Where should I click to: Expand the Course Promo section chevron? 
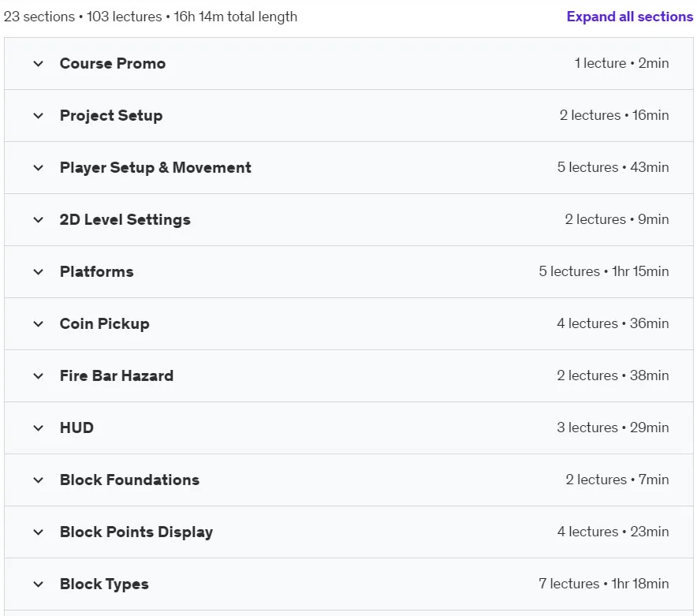38,64
